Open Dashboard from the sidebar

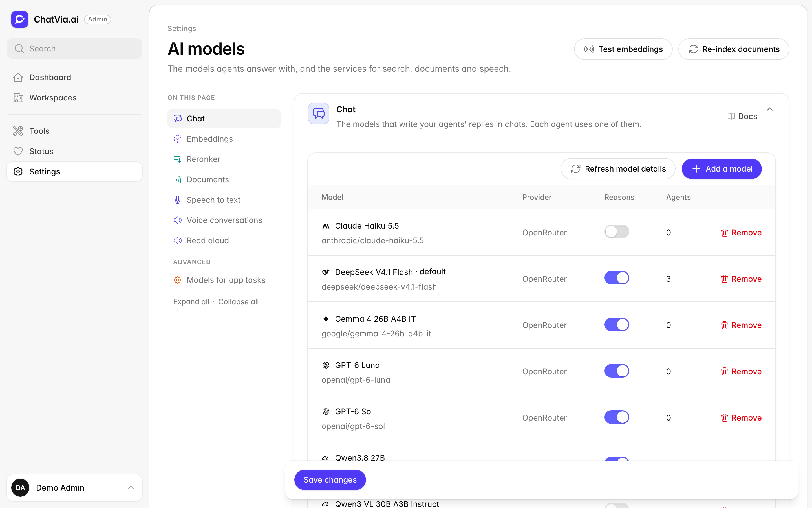pos(74,77)
